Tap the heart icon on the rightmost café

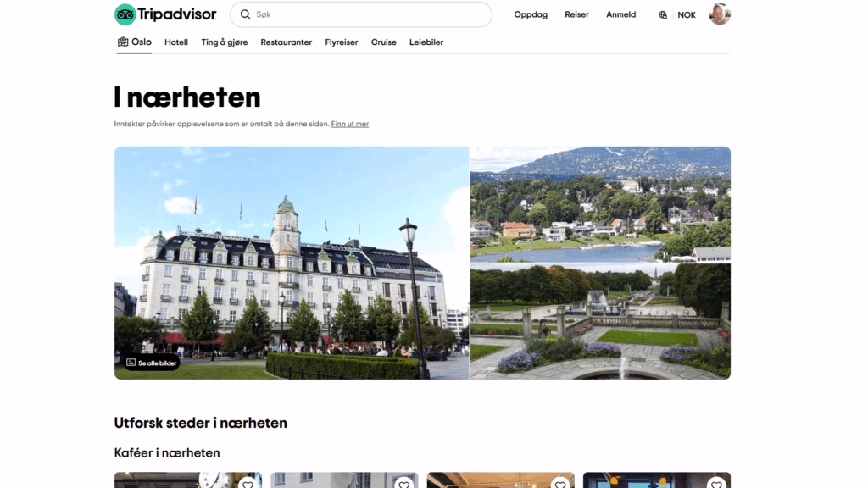point(715,485)
